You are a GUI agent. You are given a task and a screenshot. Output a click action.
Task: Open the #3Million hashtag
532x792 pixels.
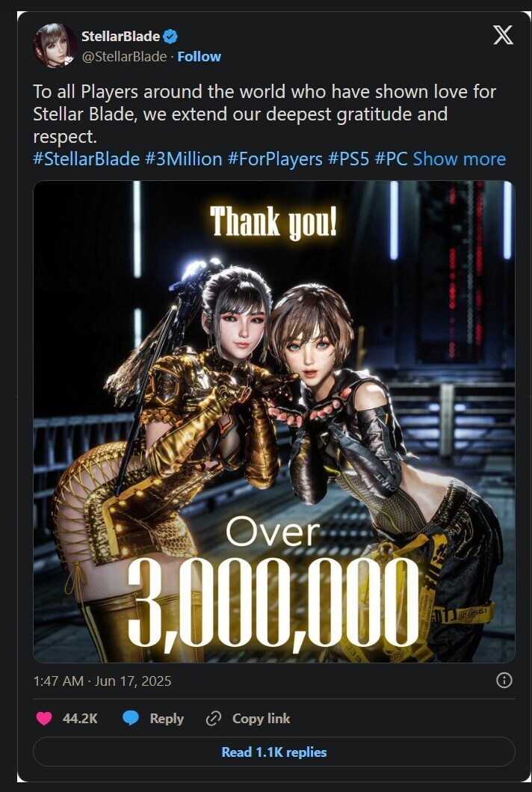pyautogui.click(x=183, y=159)
